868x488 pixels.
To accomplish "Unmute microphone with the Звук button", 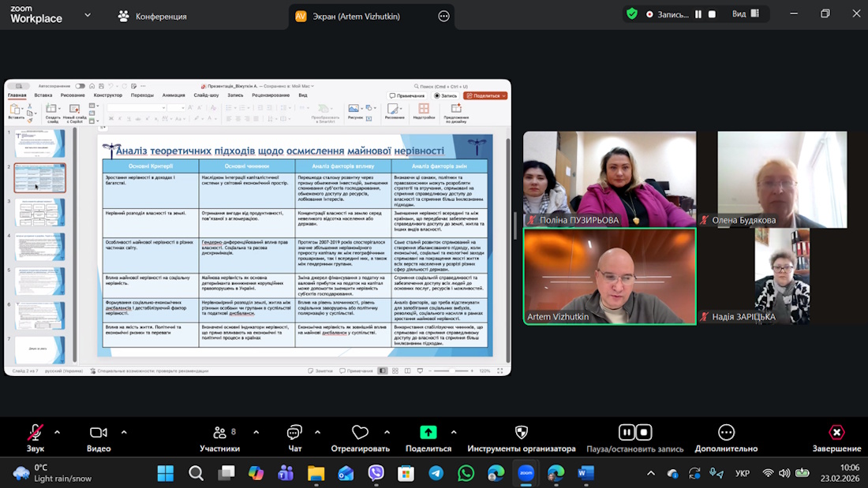I will click(x=36, y=434).
